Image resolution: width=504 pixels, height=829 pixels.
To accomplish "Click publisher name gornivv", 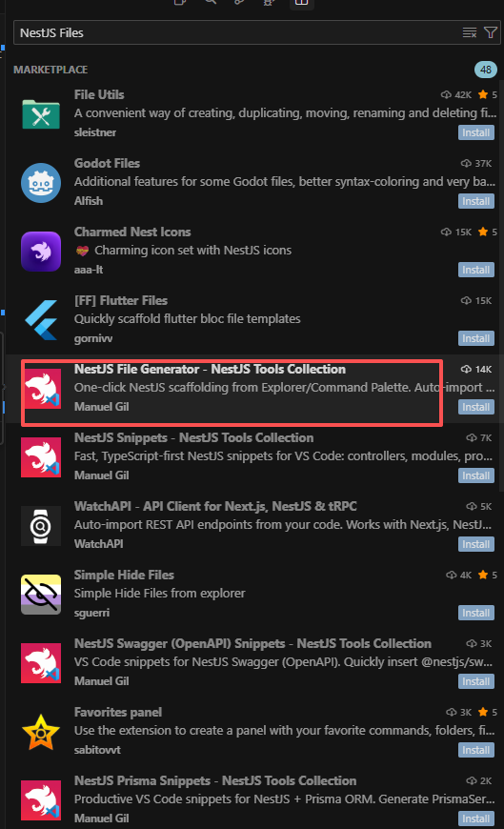I will 93,338.
